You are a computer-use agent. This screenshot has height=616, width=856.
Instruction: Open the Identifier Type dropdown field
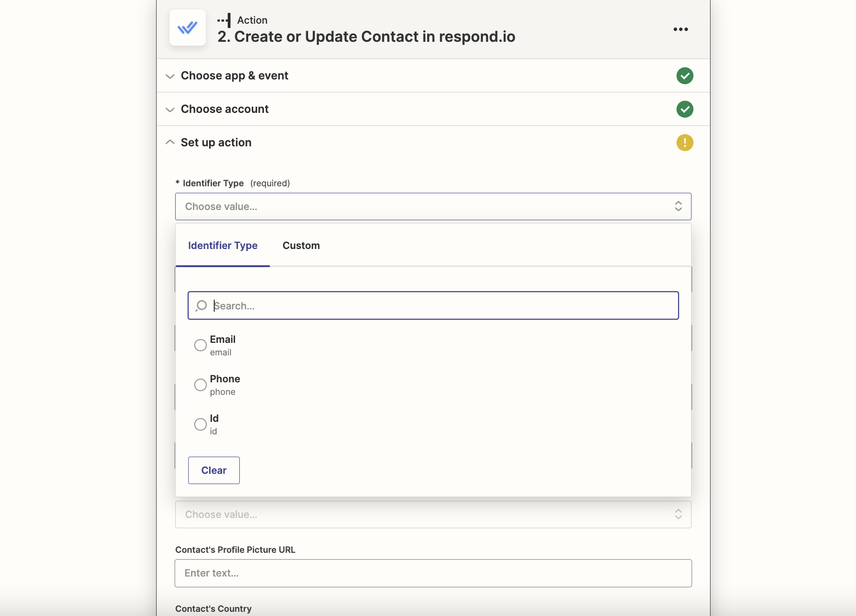(433, 207)
